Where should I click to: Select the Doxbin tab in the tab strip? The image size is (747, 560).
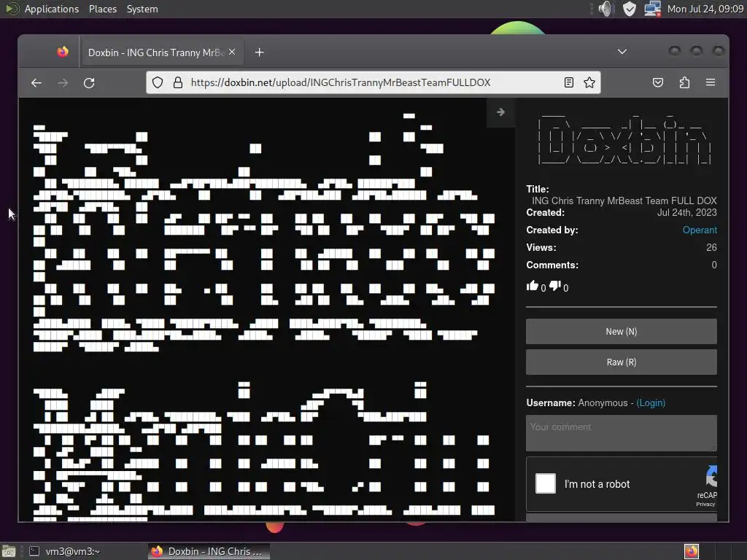[x=162, y=52]
